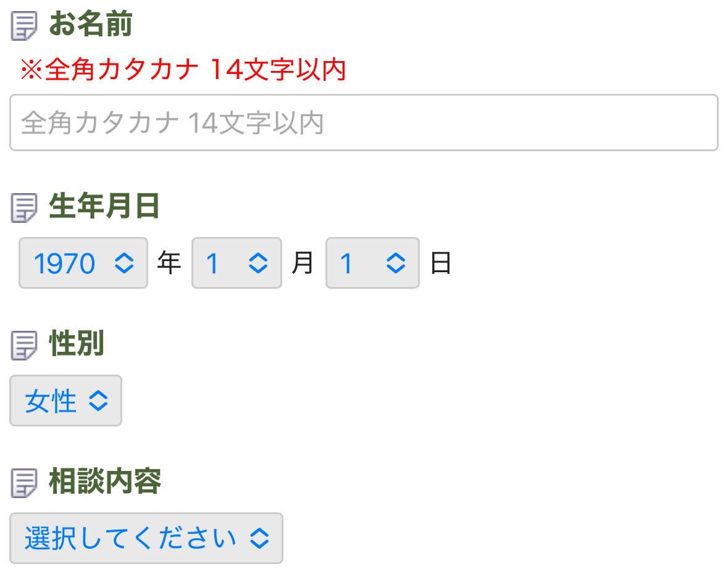Open the birth year 1970 dropdown
The height and width of the screenshot is (574, 728).
pos(83,263)
